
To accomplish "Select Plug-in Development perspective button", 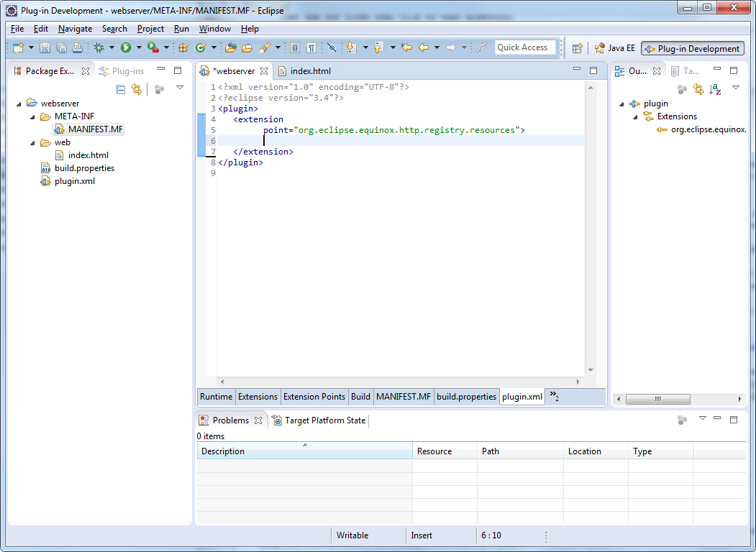I will 693,48.
